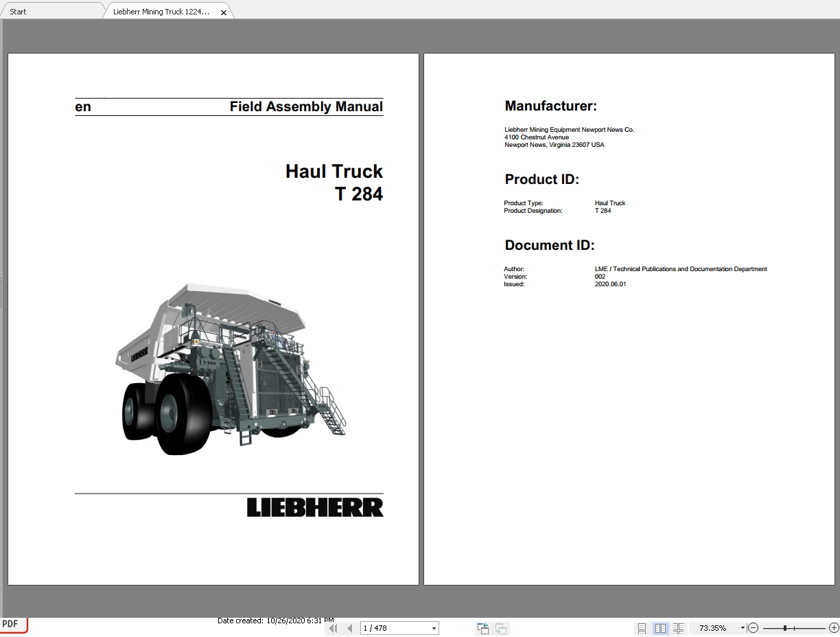
Task: Zoom out with the minus button
Action: tap(754, 628)
